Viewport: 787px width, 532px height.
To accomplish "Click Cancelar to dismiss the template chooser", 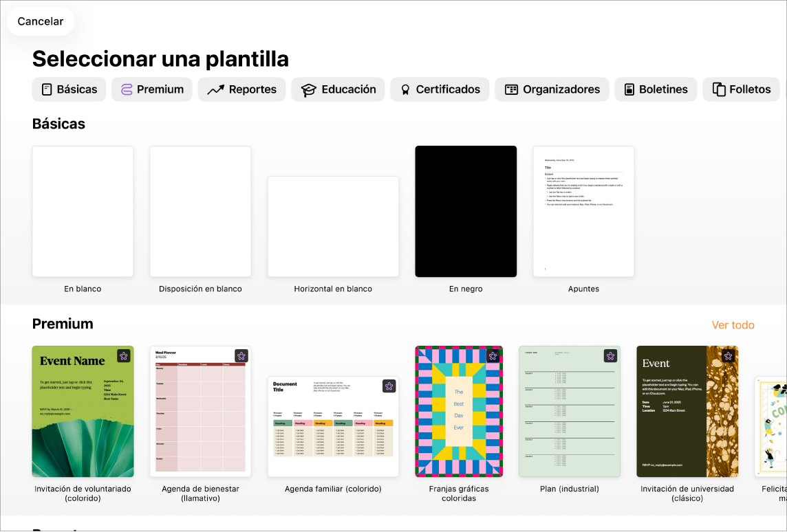I will (40, 21).
